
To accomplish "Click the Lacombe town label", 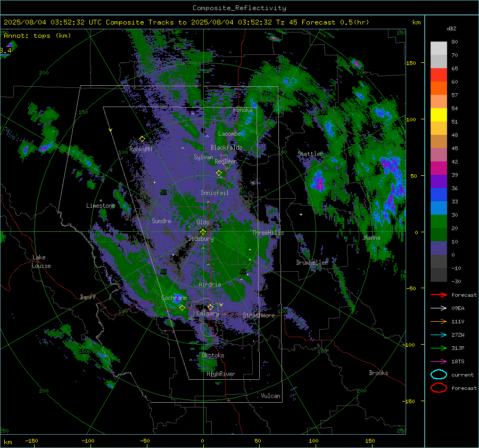I will coord(229,134).
